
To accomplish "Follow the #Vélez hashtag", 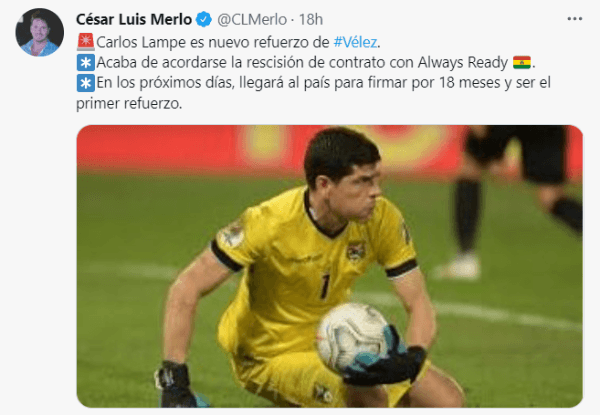I will click(355, 42).
